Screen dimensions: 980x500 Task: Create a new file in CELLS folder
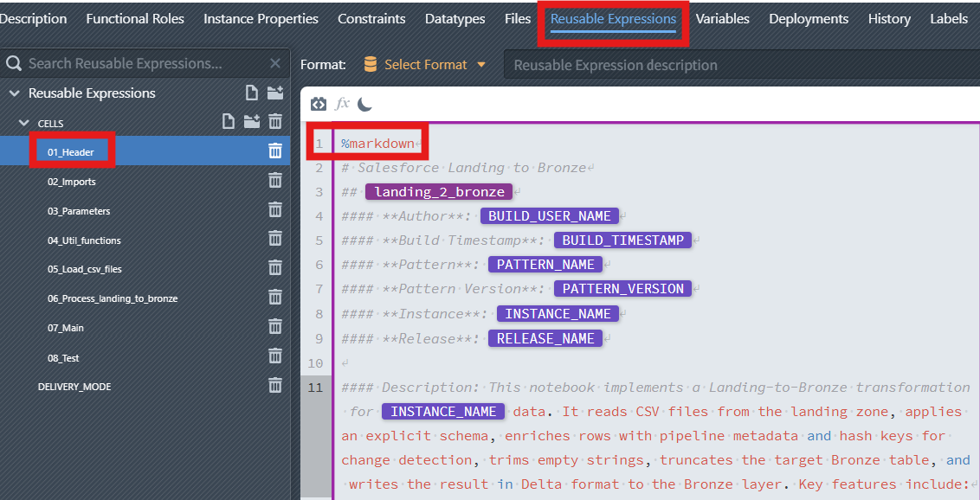[229, 122]
